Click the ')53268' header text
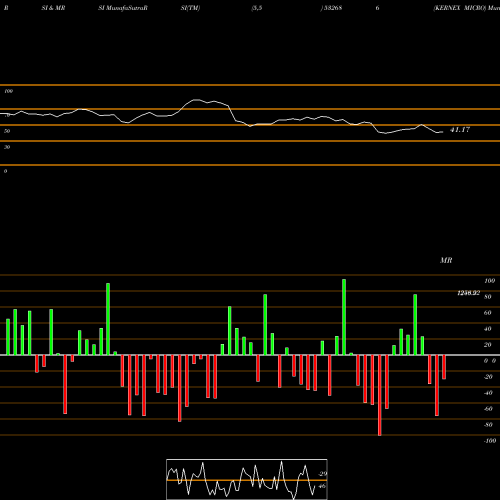Viewport: 500px width, 500px height. (x=331, y=8)
